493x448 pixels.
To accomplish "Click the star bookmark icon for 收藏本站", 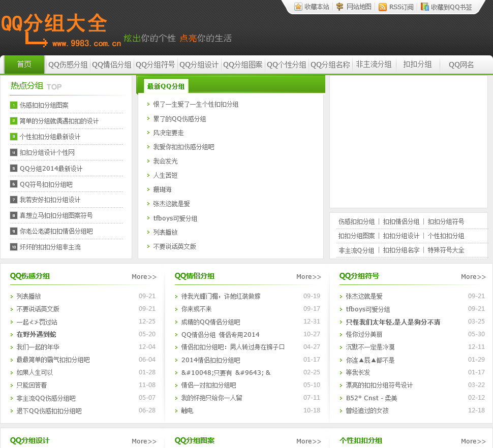I will click(298, 7).
